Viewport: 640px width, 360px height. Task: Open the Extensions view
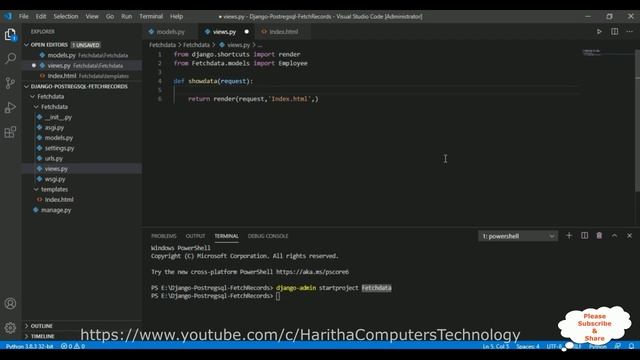[x=10, y=132]
